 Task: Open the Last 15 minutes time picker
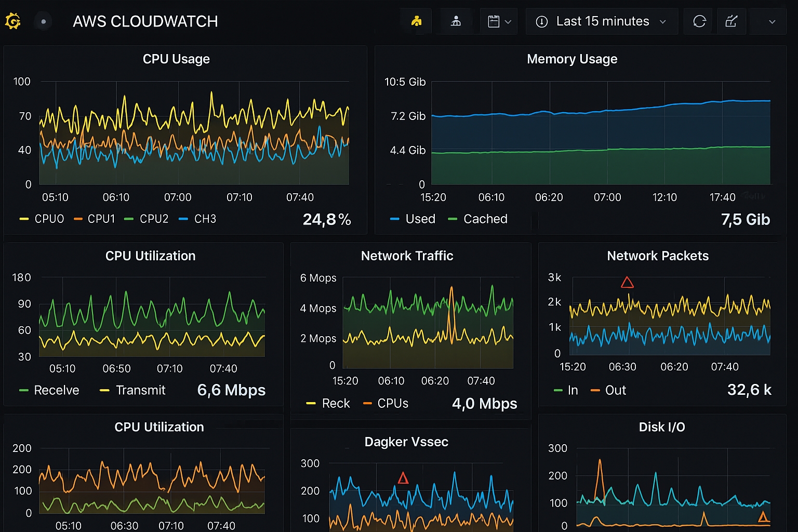(x=602, y=21)
